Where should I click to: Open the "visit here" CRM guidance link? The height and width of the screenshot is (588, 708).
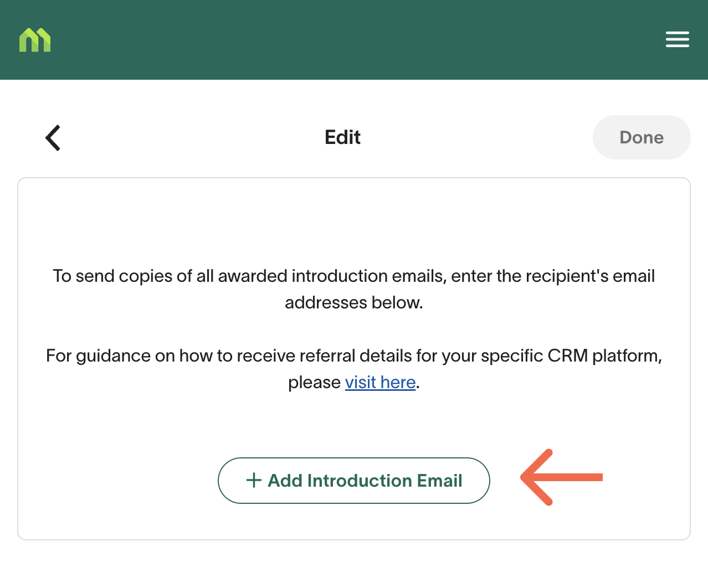[380, 382]
